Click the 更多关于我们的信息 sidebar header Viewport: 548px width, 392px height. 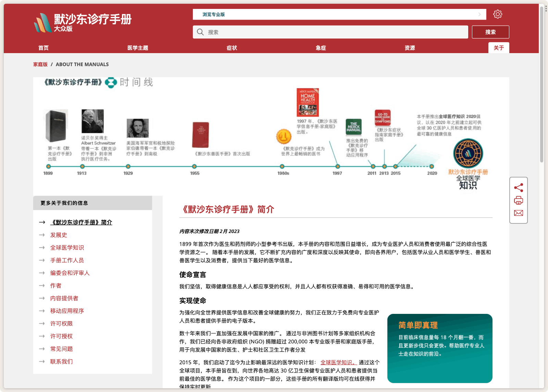pyautogui.click(x=92, y=203)
